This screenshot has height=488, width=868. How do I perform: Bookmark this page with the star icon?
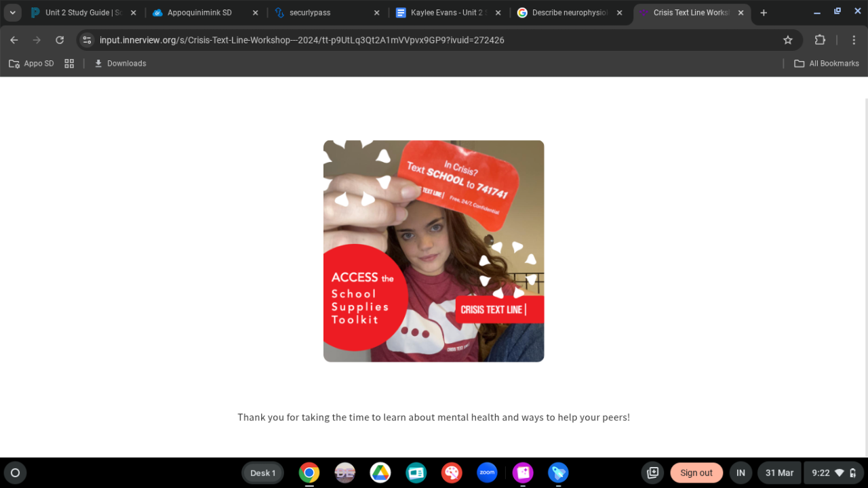point(788,40)
